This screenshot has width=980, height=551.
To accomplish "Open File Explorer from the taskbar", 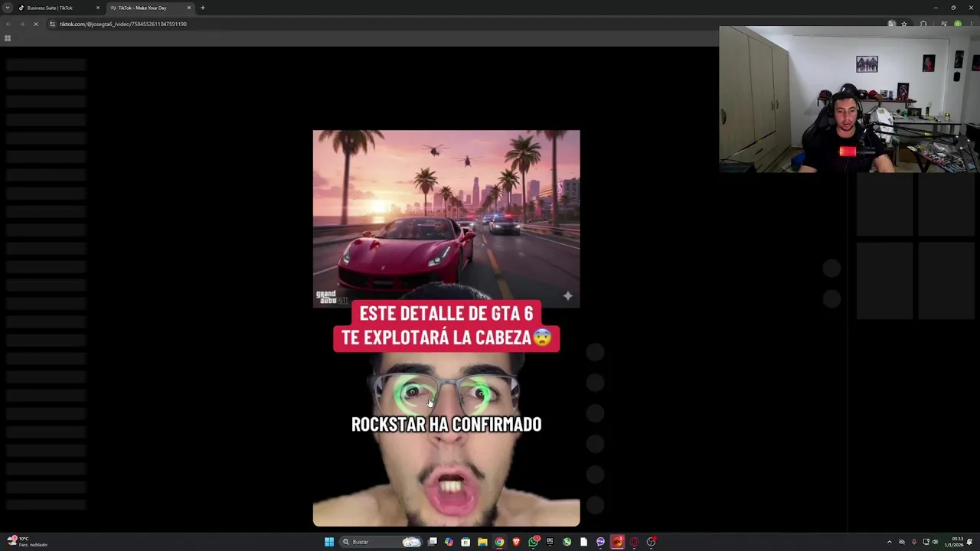I will point(482,542).
